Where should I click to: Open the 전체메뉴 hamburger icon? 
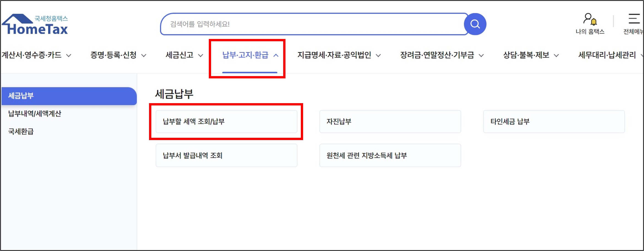click(634, 19)
